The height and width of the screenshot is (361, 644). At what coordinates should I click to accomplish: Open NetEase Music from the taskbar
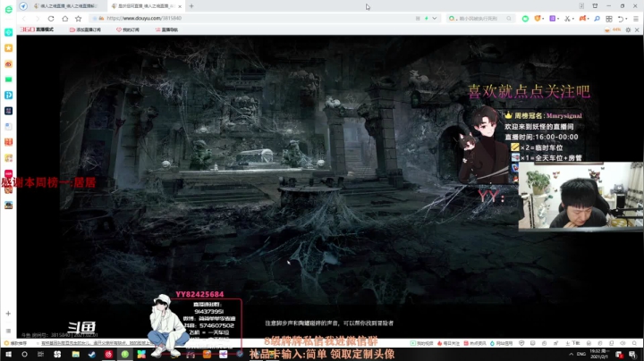tap(108, 354)
